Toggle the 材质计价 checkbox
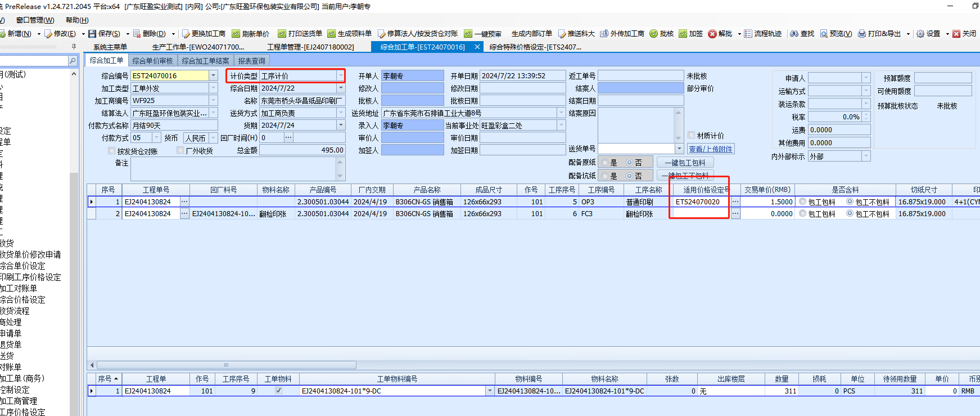Image resolution: width=980 pixels, height=416 pixels. 692,135
